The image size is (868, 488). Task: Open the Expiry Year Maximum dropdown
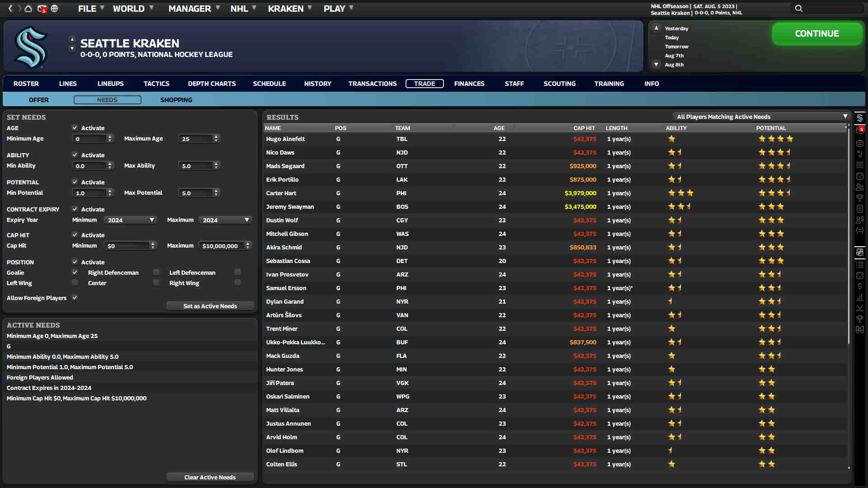coord(225,220)
